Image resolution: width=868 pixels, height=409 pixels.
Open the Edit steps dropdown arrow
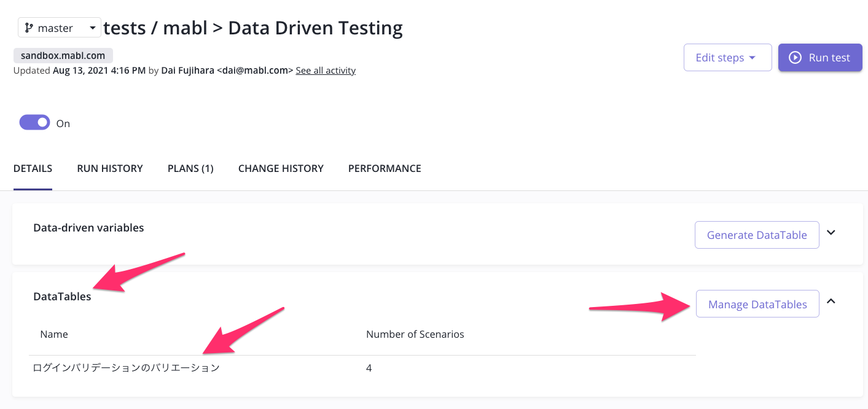751,58
